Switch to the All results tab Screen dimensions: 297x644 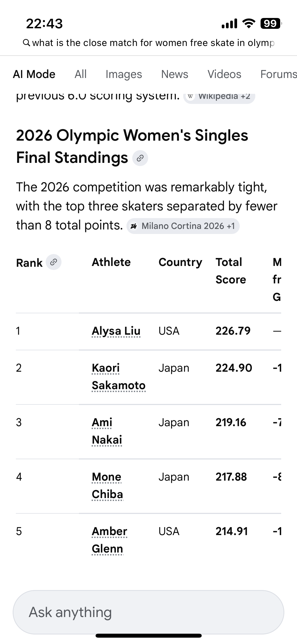(x=81, y=74)
